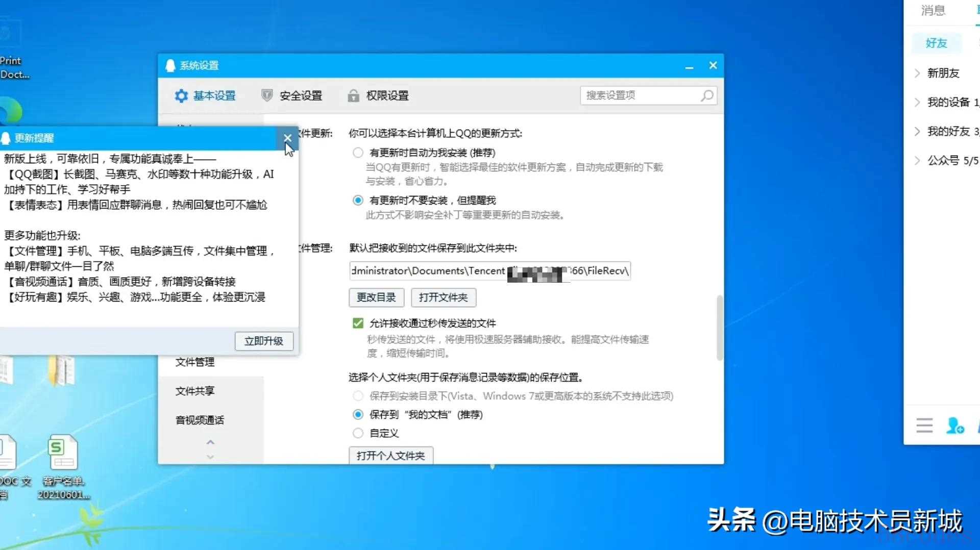Select the 好友 tab in QQ panel

(937, 43)
